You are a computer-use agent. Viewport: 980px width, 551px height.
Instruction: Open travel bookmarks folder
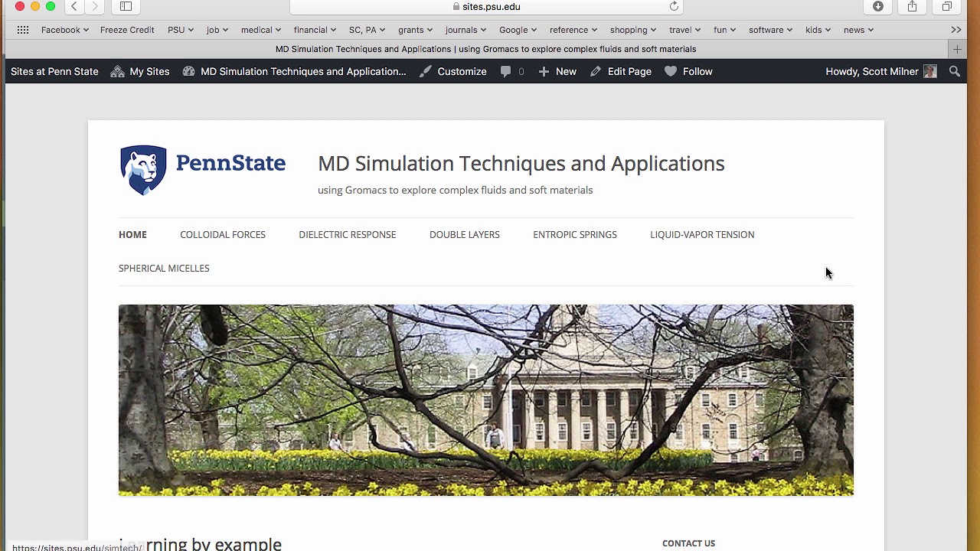(684, 30)
